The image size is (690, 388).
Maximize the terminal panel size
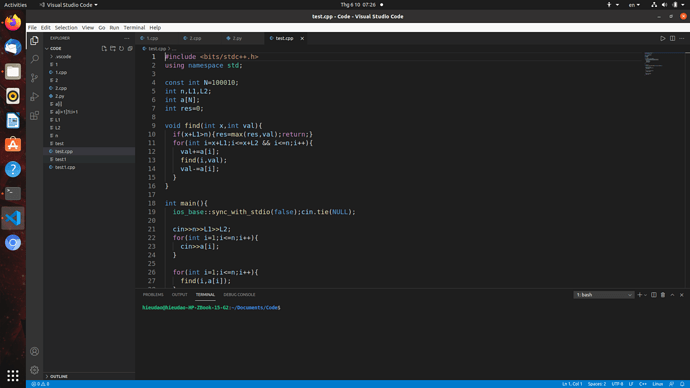[672, 295]
